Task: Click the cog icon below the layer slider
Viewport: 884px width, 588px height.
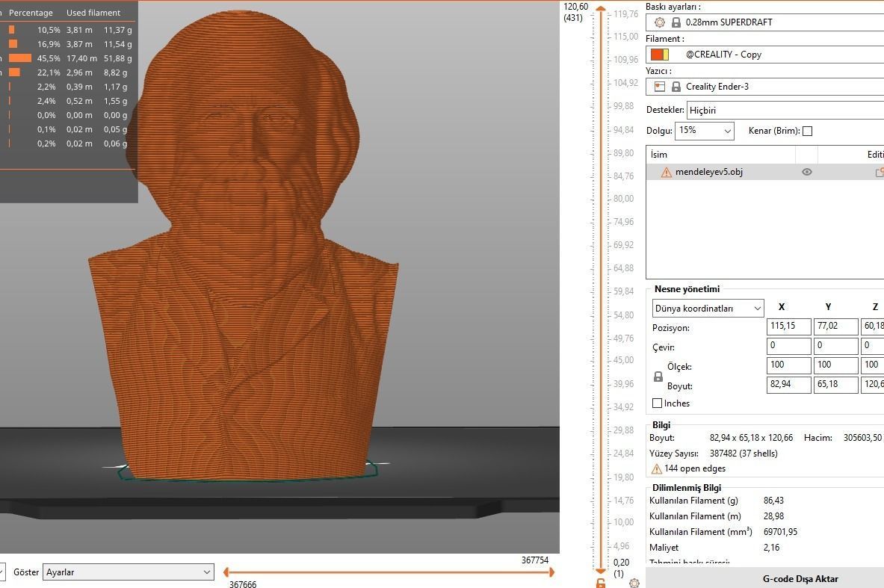Action: (x=634, y=583)
